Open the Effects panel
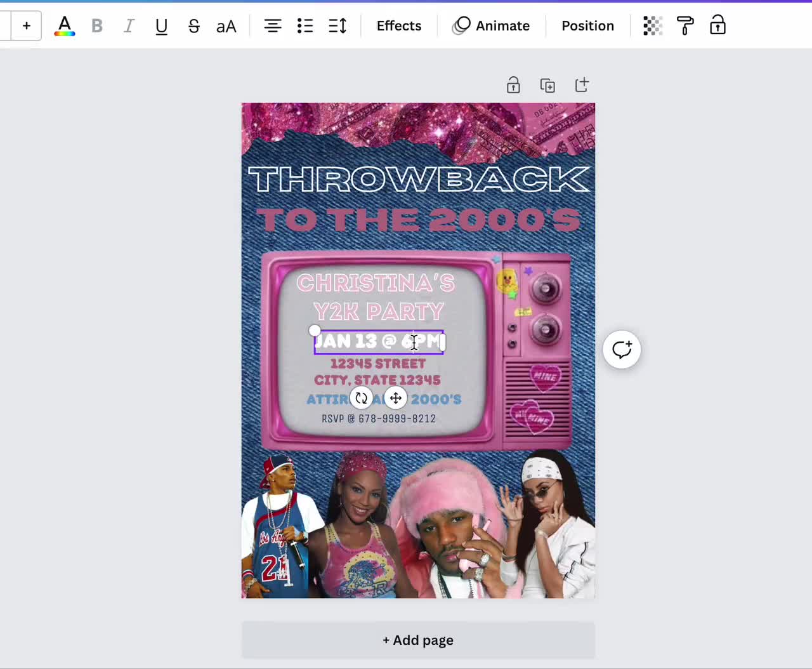The width and height of the screenshot is (812, 669). [399, 26]
